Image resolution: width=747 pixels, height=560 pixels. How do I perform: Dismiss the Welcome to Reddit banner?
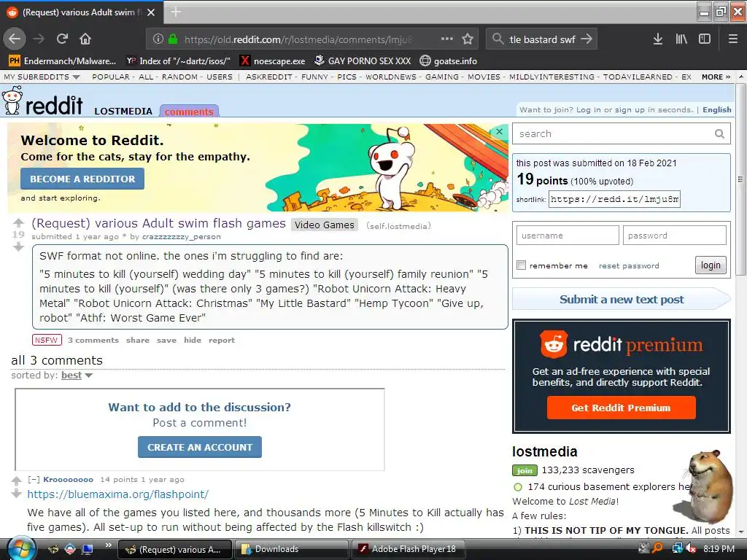click(499, 131)
